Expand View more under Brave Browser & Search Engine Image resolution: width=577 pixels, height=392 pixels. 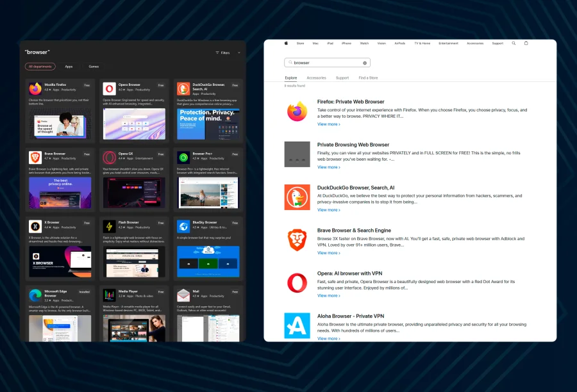pyautogui.click(x=328, y=253)
